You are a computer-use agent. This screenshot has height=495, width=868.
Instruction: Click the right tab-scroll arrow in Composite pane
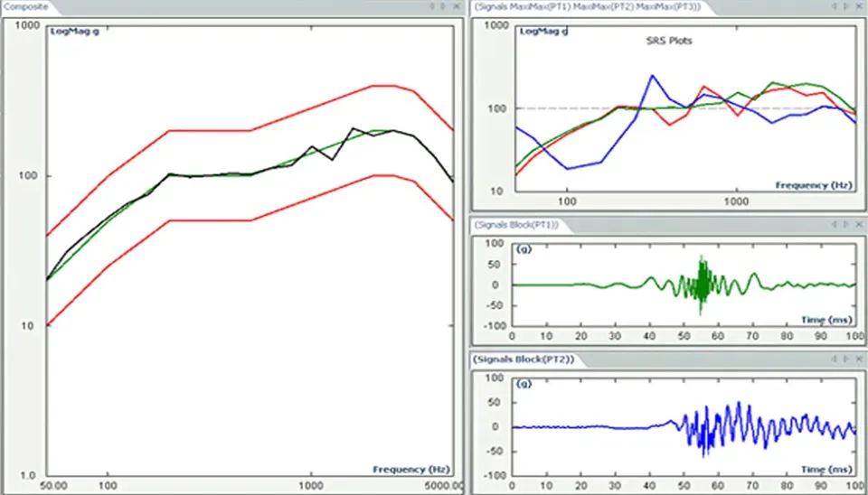tap(443, 6)
